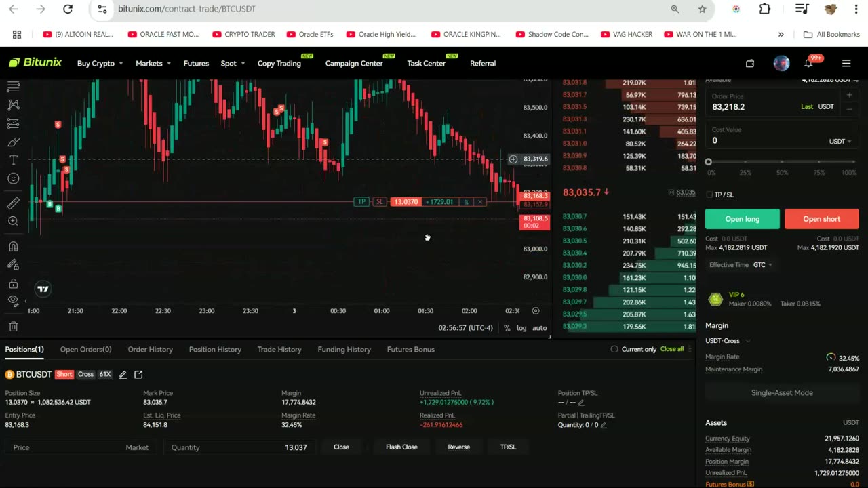Viewport: 868px width, 488px height.
Task: Click SL tag on position line
Action: pyautogui.click(x=380, y=202)
